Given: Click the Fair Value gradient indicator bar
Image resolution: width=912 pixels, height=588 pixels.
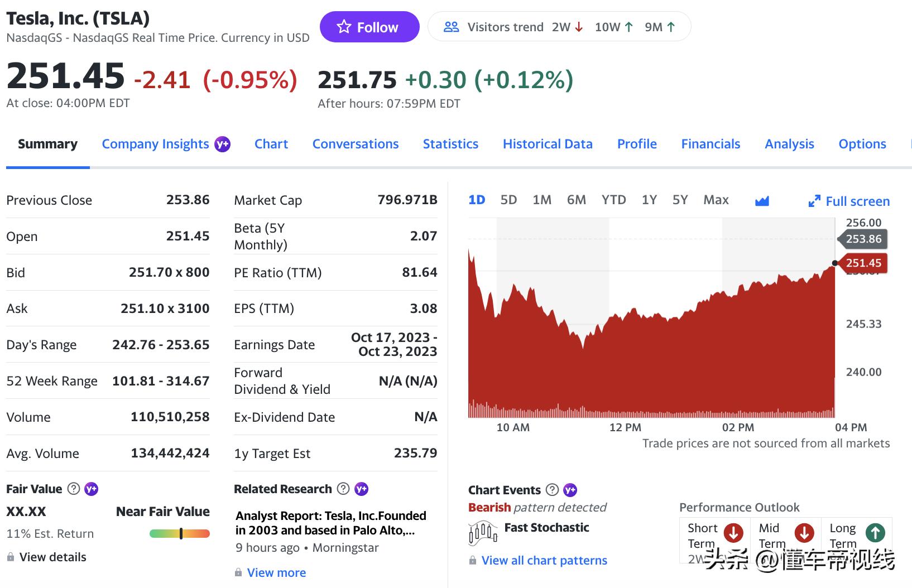Looking at the screenshot, I should click(x=180, y=534).
